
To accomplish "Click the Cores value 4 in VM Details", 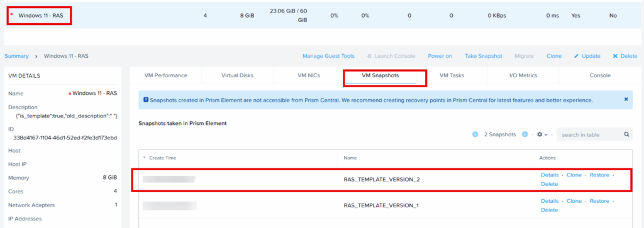I will (x=115, y=191).
